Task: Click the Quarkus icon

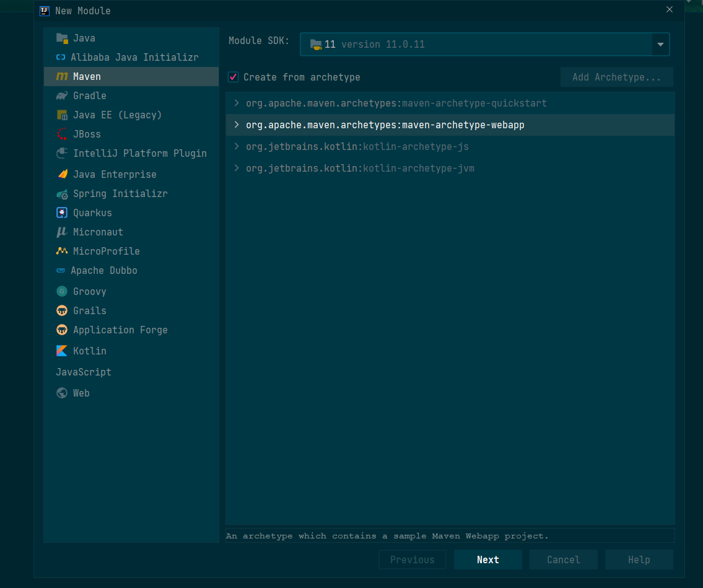Action: coord(62,213)
